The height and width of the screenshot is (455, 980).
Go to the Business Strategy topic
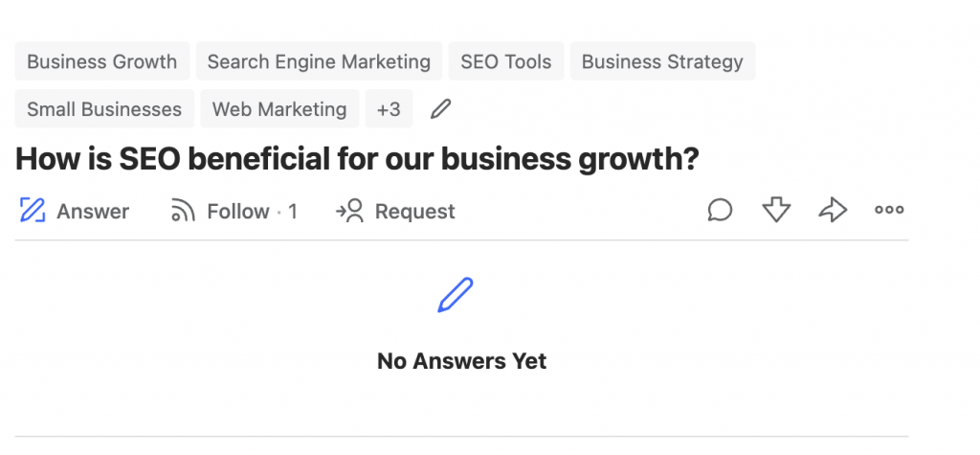tap(662, 61)
